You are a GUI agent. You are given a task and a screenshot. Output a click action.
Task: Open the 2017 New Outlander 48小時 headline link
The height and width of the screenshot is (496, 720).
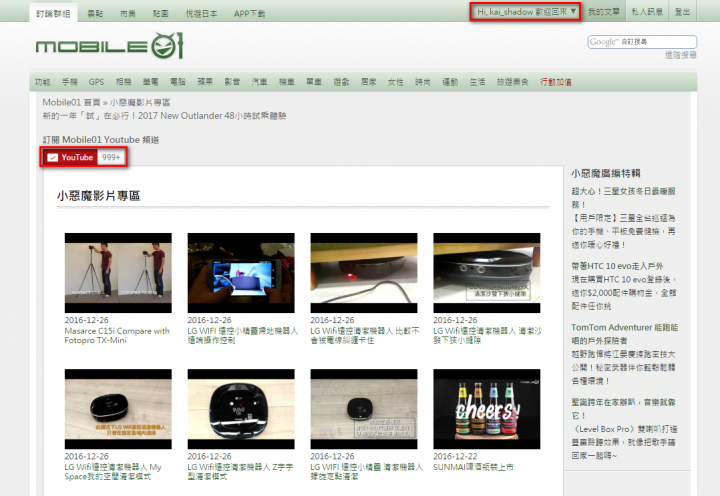tap(164, 116)
